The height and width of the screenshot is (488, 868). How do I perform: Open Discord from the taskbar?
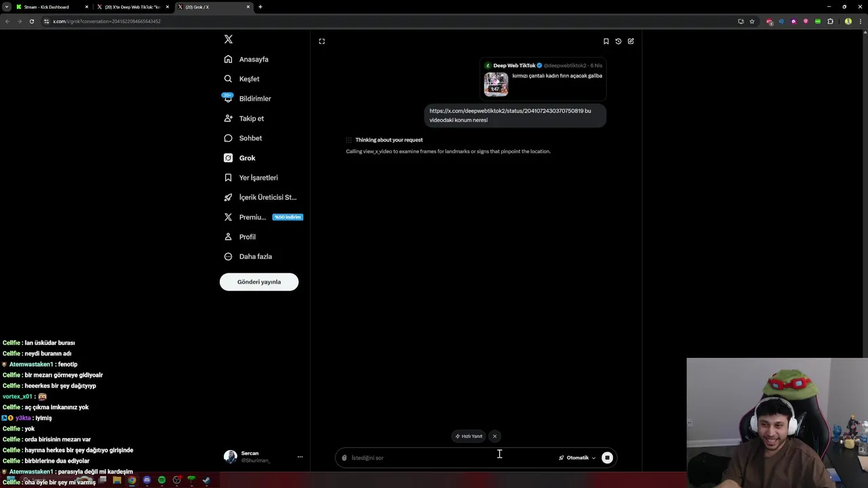tap(146, 481)
